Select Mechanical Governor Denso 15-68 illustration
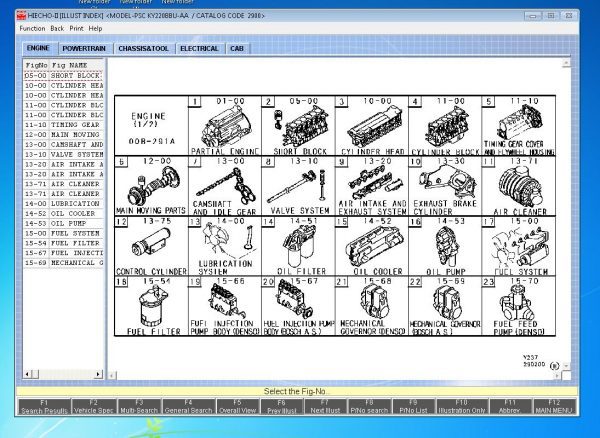 tap(372, 306)
